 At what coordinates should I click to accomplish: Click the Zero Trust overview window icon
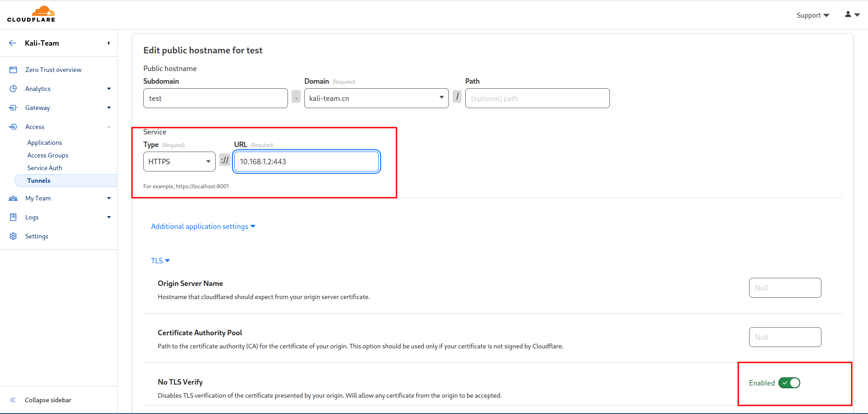[x=13, y=70]
